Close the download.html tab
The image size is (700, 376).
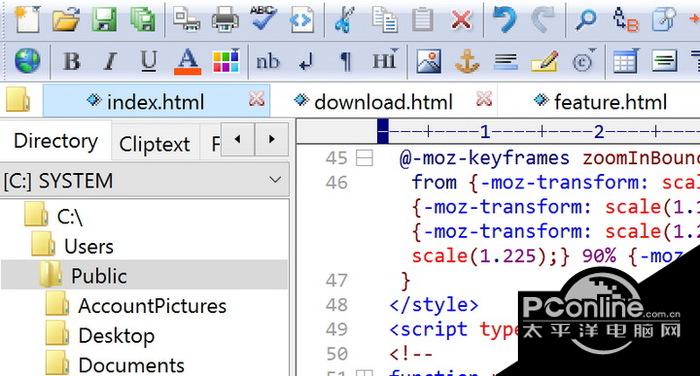click(x=484, y=99)
